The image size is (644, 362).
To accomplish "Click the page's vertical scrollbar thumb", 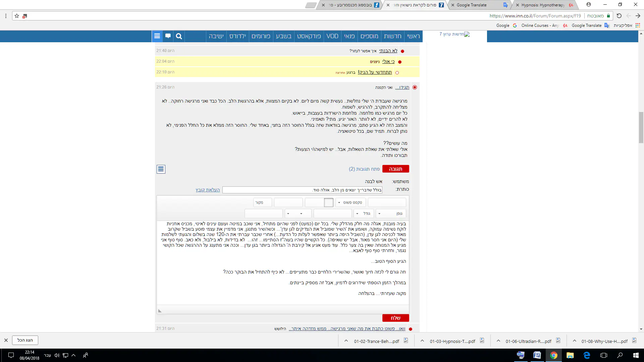I will [641, 127].
